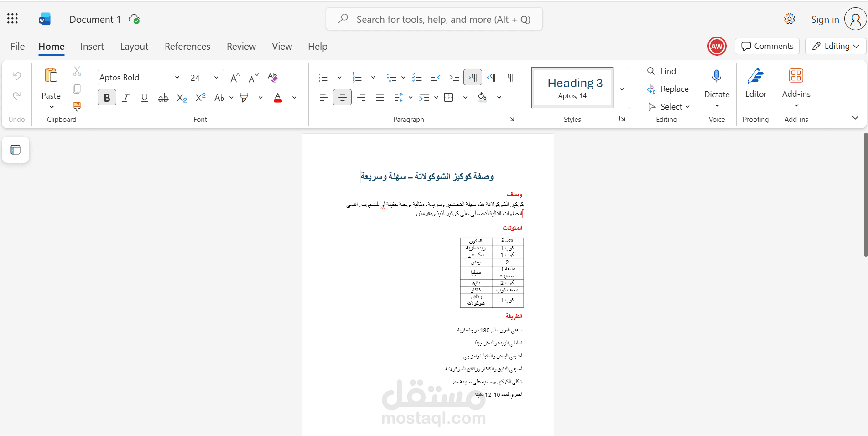Click Sign in
The height and width of the screenshot is (436, 868).
coord(825,19)
